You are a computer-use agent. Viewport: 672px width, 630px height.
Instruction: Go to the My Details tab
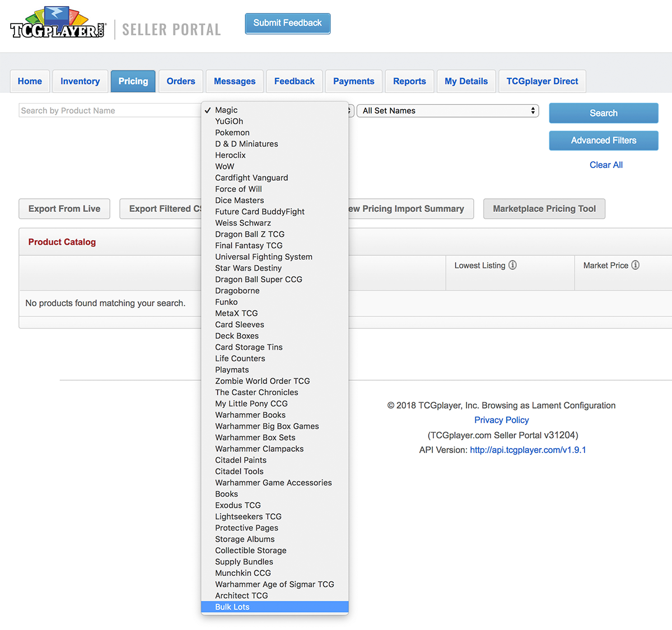click(466, 81)
